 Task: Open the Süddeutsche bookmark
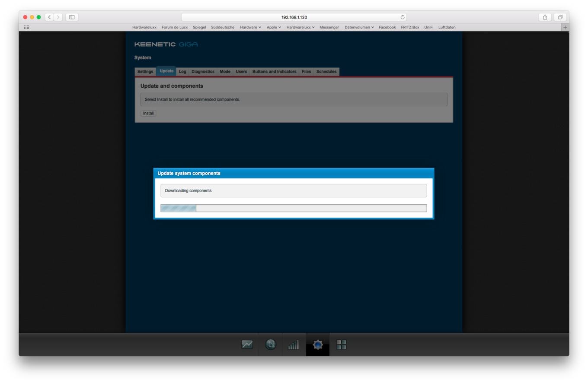223,27
